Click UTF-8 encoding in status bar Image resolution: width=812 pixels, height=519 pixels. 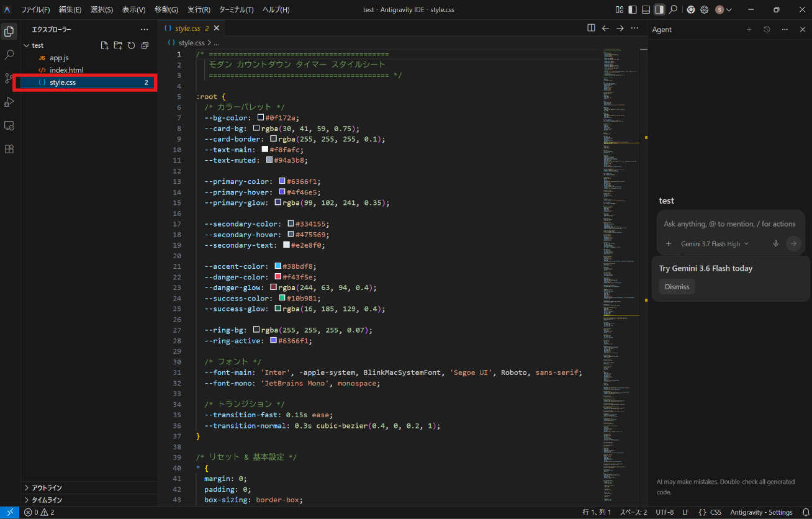point(664,512)
